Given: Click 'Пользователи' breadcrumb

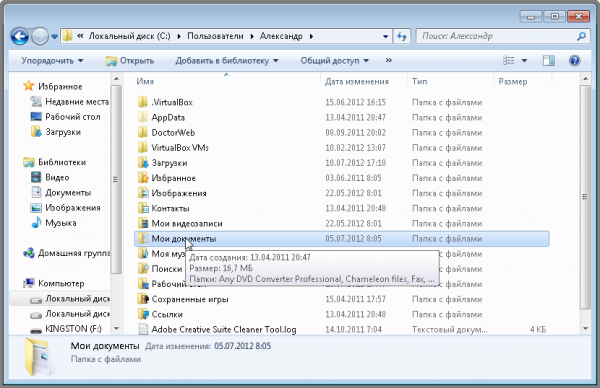Looking at the screenshot, I should 215,36.
